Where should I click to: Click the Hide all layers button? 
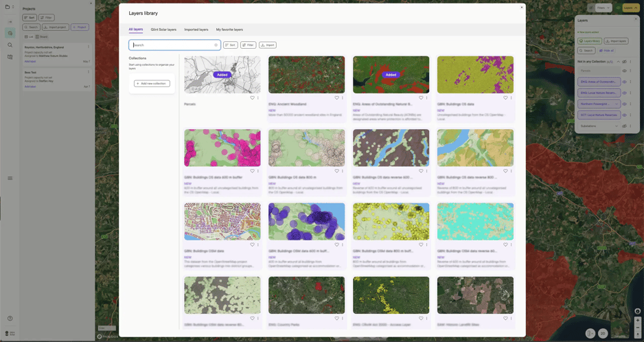[x=607, y=51]
